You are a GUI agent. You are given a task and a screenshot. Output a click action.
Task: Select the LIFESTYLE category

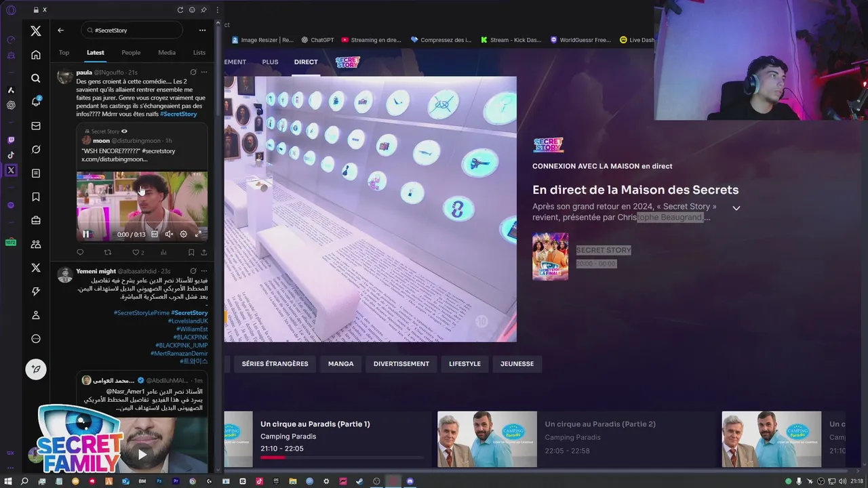pos(465,364)
